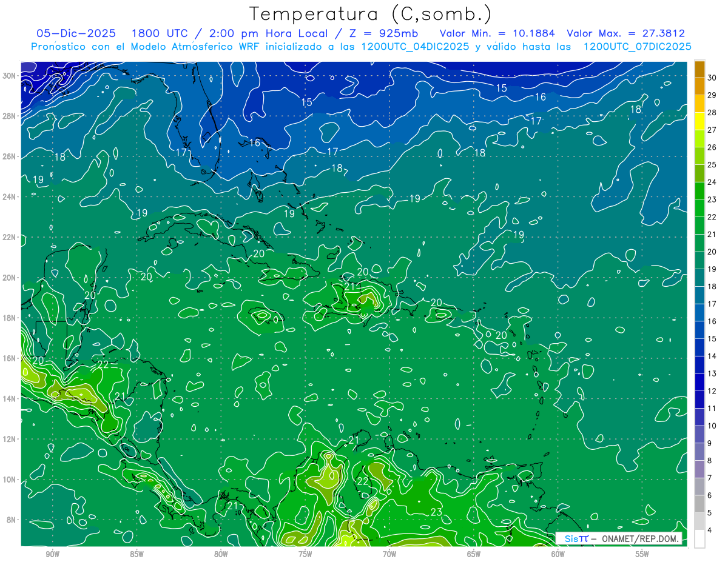This screenshot has width=728, height=562.
Task: Click the '1200UTC_04DIC2025' initialization time
Action: pyautogui.click(x=415, y=47)
